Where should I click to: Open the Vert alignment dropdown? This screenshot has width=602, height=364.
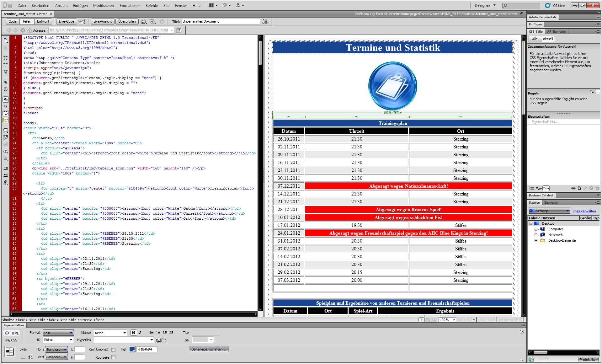point(56,357)
